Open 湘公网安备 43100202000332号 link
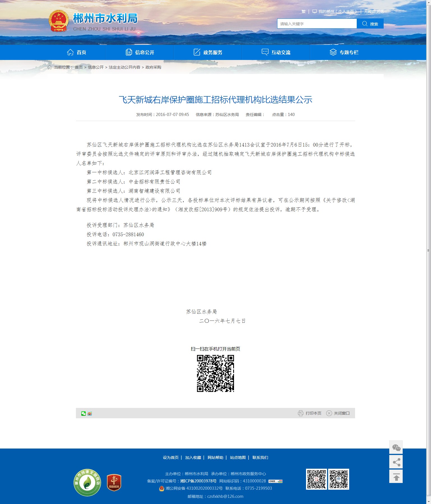 (194, 488)
